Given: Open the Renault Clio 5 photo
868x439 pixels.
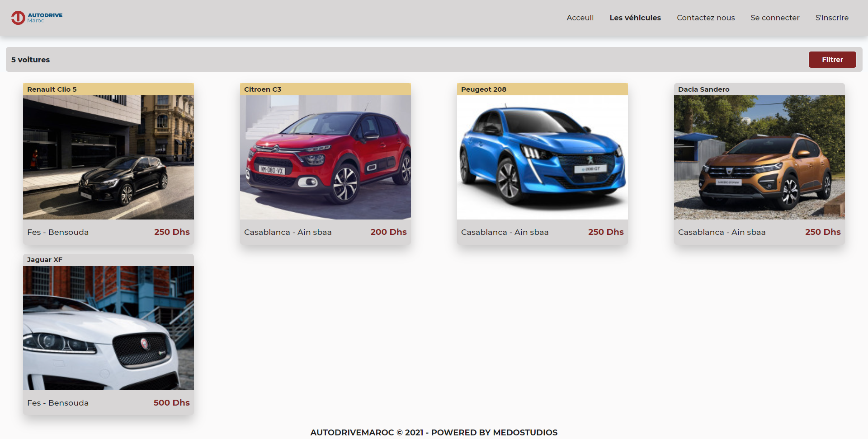Looking at the screenshot, I should click(108, 157).
